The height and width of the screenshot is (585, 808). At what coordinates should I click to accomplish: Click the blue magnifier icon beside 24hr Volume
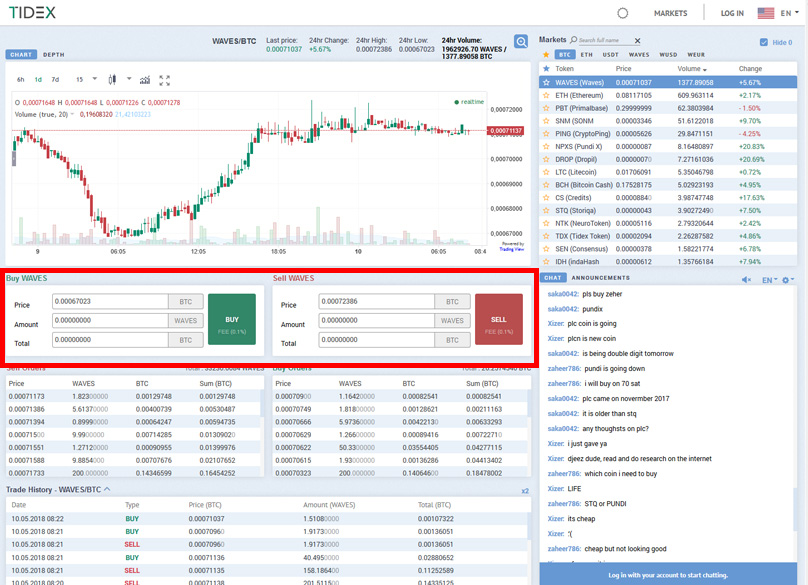[521, 41]
